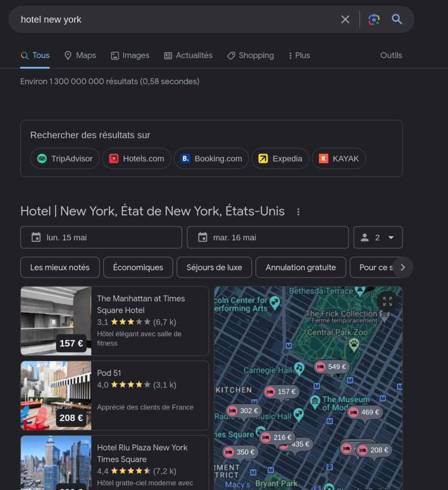Open the TripAdvisor results button
Viewport: 448px width, 490px height.
pyautogui.click(x=65, y=159)
